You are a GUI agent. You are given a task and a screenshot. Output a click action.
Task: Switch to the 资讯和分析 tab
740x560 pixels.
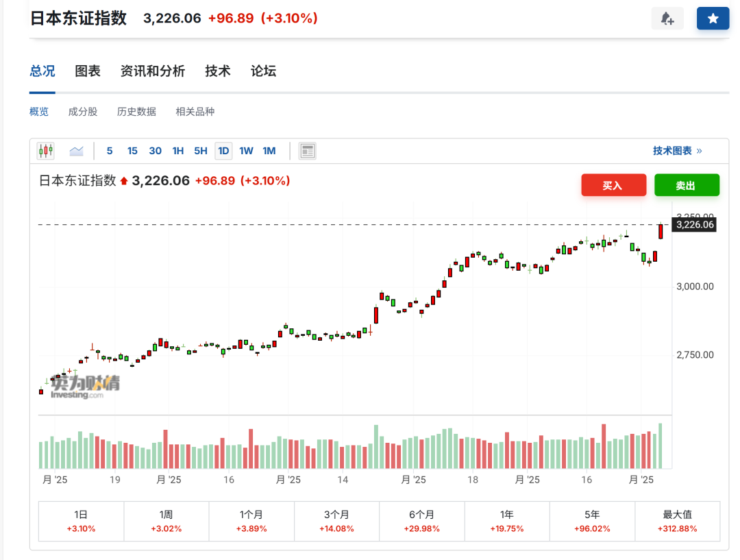click(x=152, y=71)
